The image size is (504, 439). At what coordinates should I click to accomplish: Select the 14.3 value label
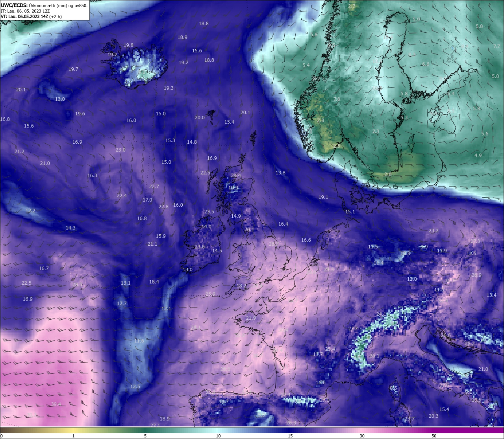coord(70,228)
